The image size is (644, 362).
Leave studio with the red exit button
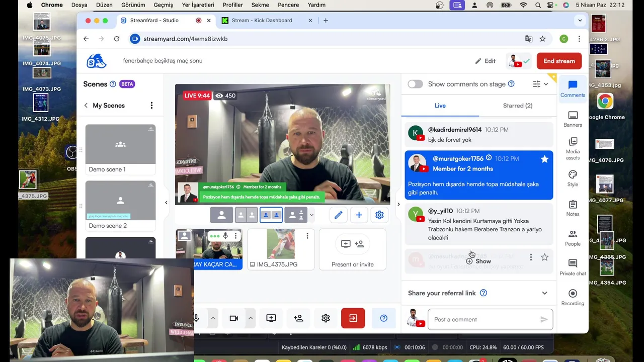[353, 318]
